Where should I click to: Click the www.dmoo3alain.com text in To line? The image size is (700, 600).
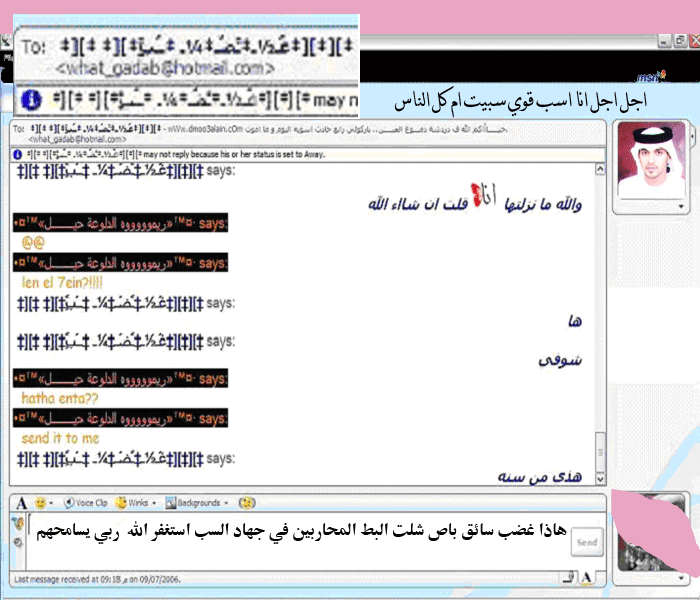coord(205,129)
